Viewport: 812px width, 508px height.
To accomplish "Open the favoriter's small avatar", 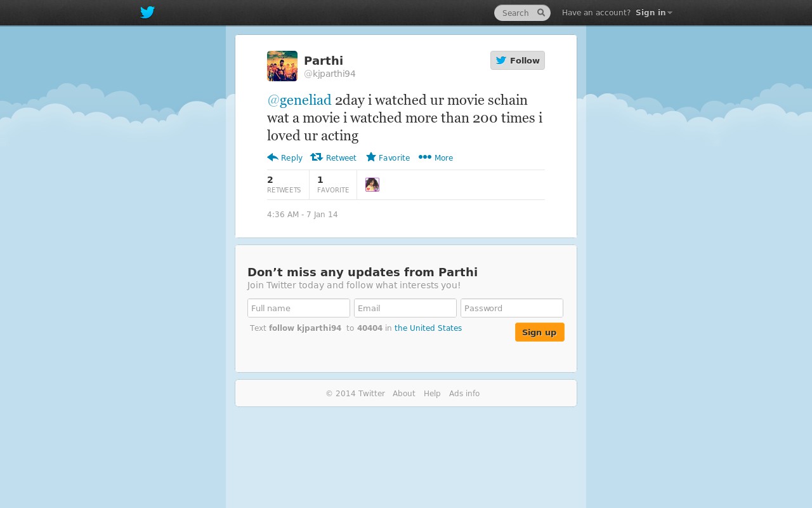I will (x=372, y=185).
